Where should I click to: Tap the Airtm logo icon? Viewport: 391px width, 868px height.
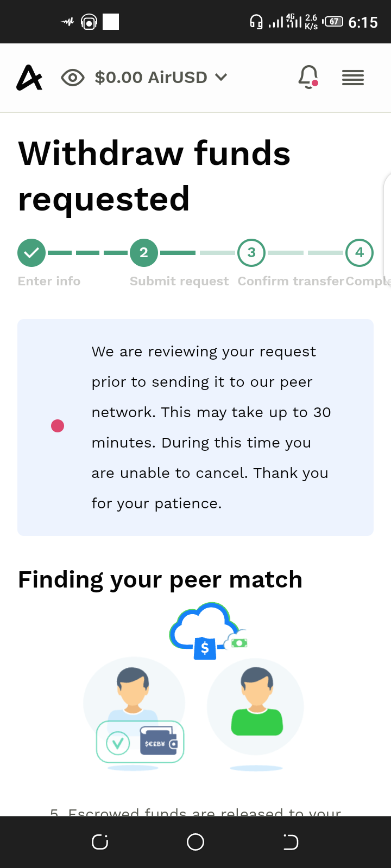29,78
